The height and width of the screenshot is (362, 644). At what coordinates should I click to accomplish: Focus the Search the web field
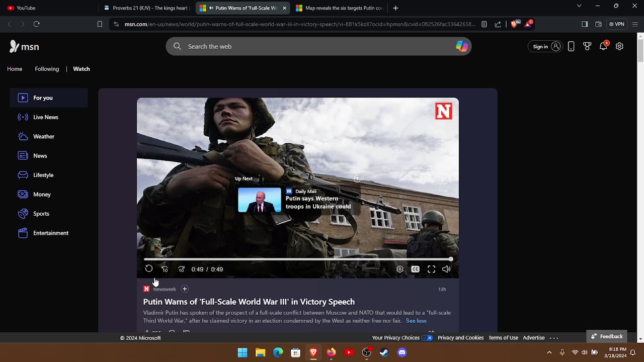(x=318, y=46)
